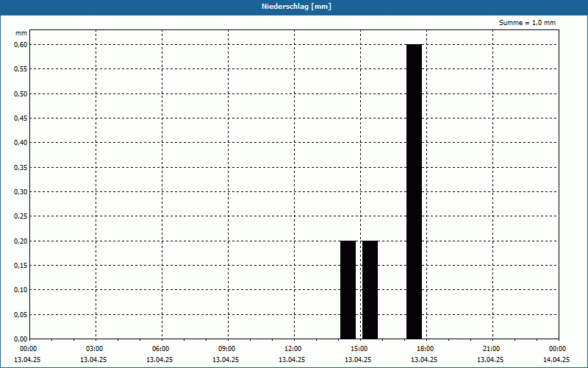Click the '0,30' y-axis label

coord(21,192)
